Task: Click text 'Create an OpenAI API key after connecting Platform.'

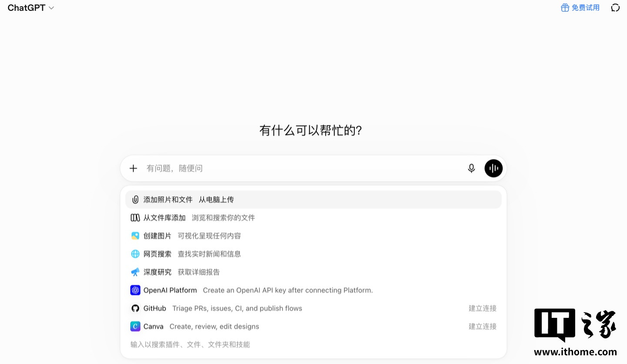Action: (x=288, y=290)
